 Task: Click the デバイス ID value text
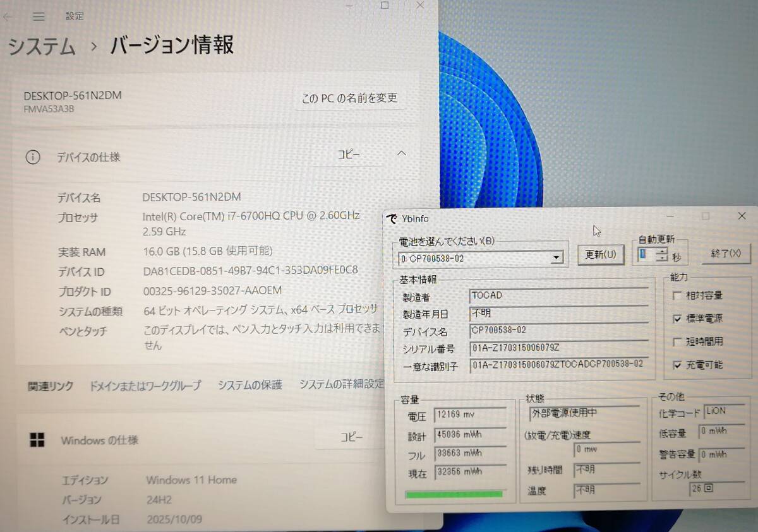point(250,271)
